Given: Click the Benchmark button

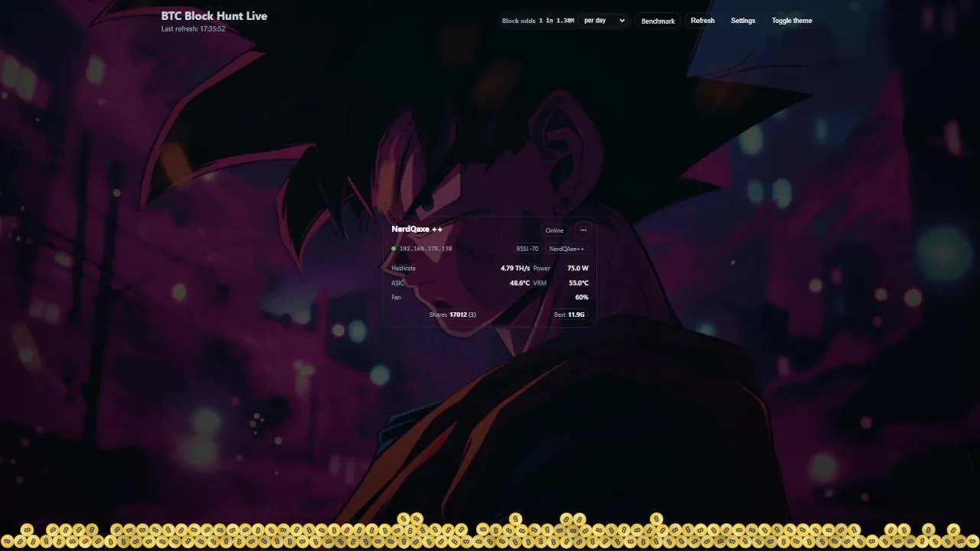Looking at the screenshot, I should [658, 21].
